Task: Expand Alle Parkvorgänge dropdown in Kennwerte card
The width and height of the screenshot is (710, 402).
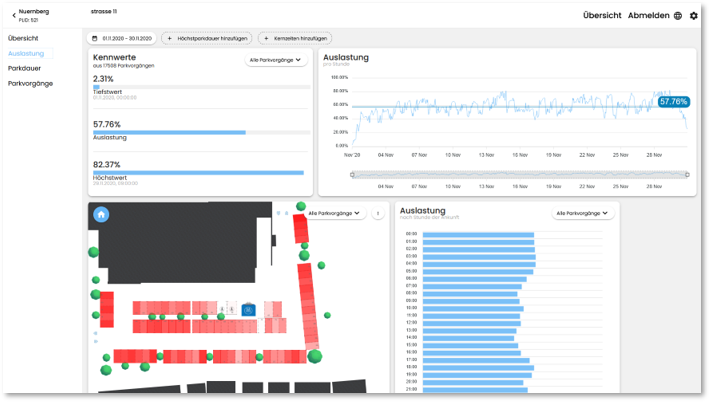Action: click(275, 60)
